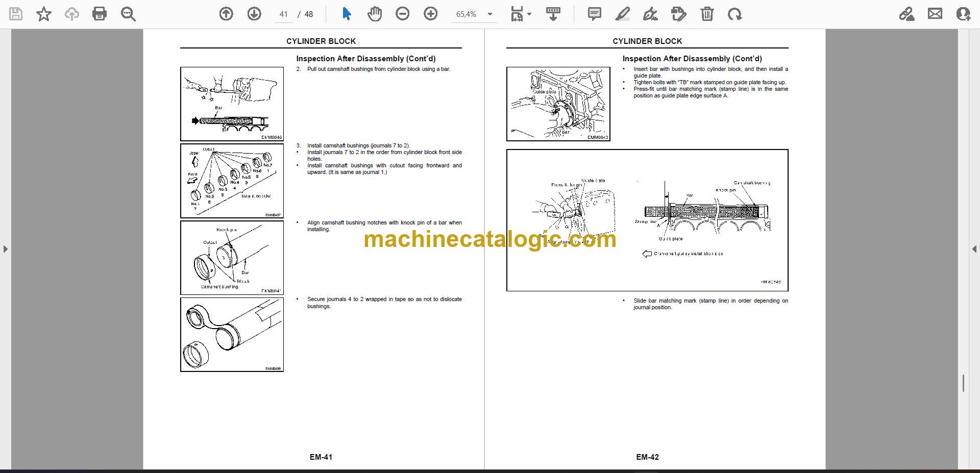
Task: Click the stamp tool icon
Action: coord(679,14)
